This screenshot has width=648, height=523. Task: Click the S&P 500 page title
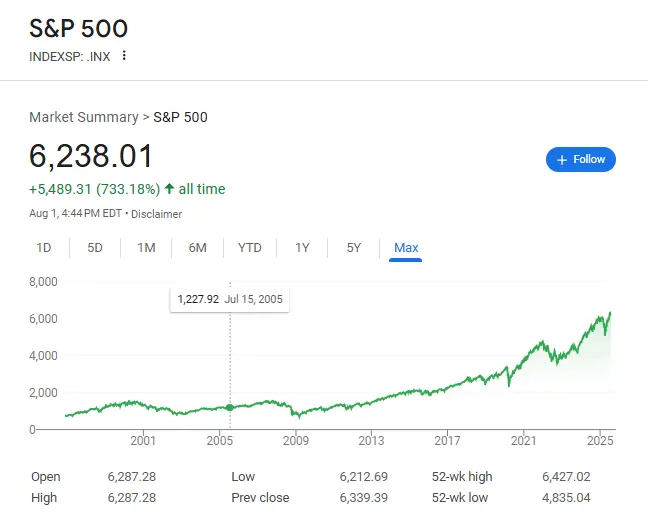[x=78, y=27]
